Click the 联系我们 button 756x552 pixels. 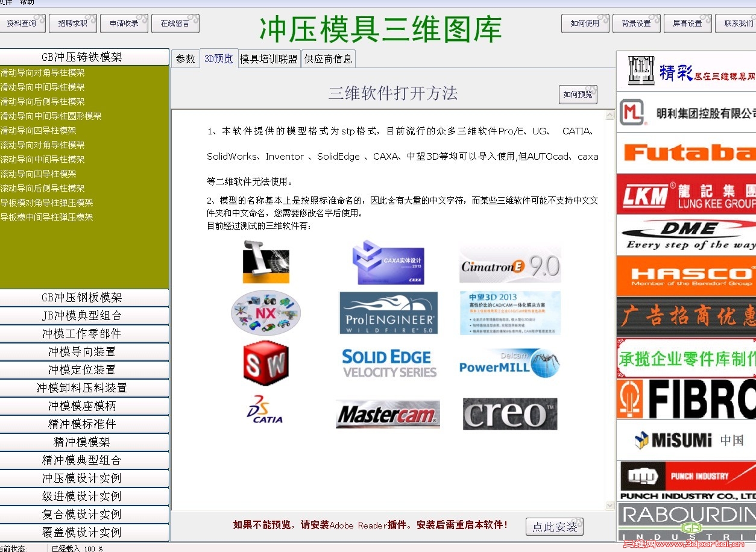coord(736,24)
